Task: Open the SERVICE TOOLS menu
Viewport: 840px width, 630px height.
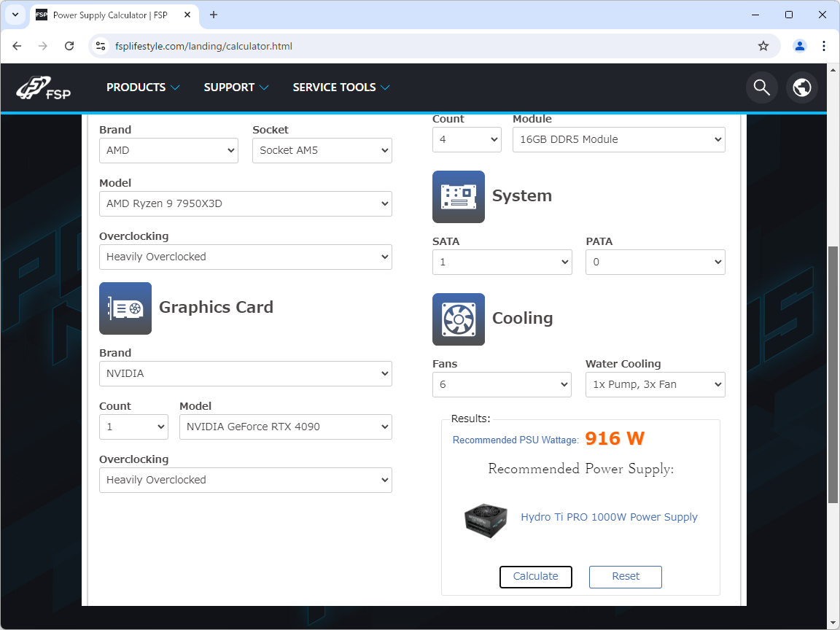Action: pyautogui.click(x=341, y=87)
